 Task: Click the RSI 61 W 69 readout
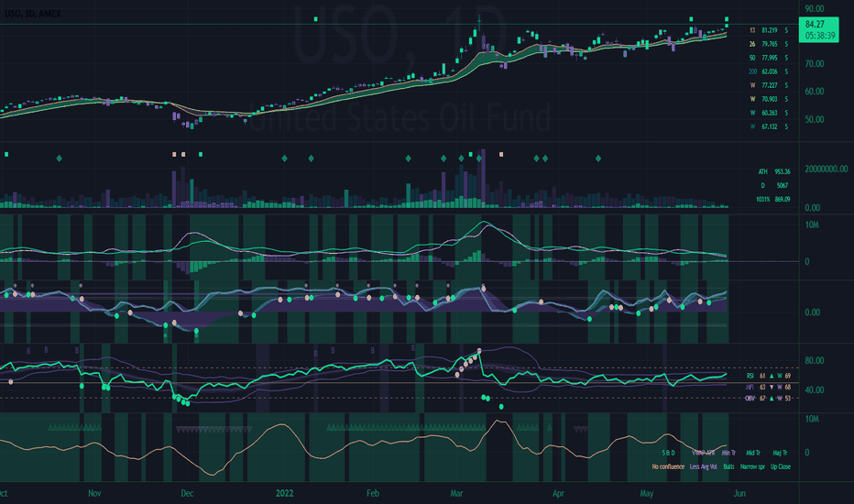pos(769,376)
